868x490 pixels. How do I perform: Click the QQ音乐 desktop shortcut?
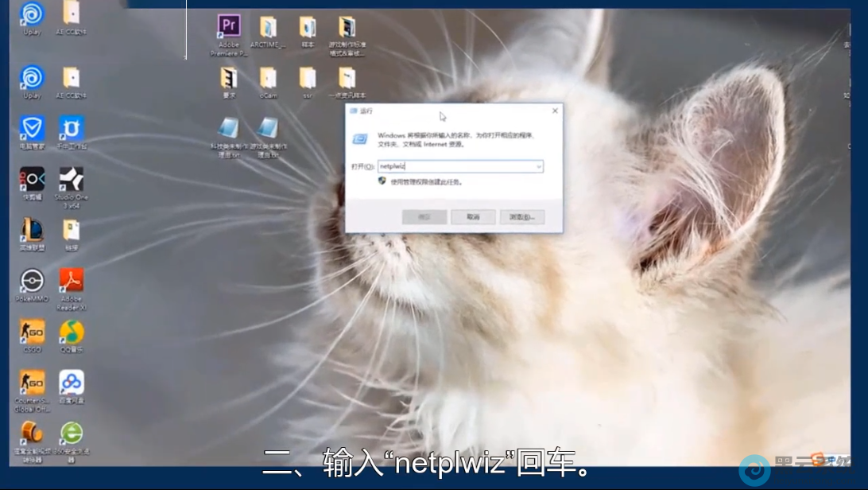tap(72, 332)
